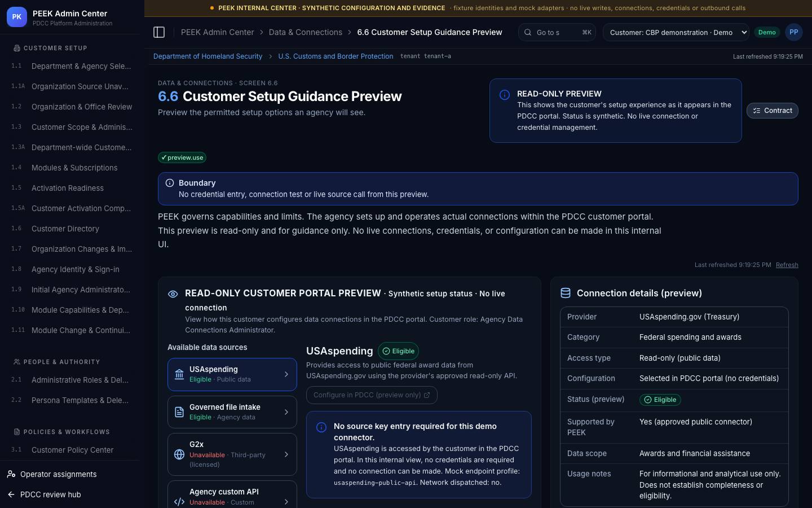Image resolution: width=812 pixels, height=508 pixels.
Task: Click 'Read-only (public data)' access type value
Action: (x=679, y=358)
